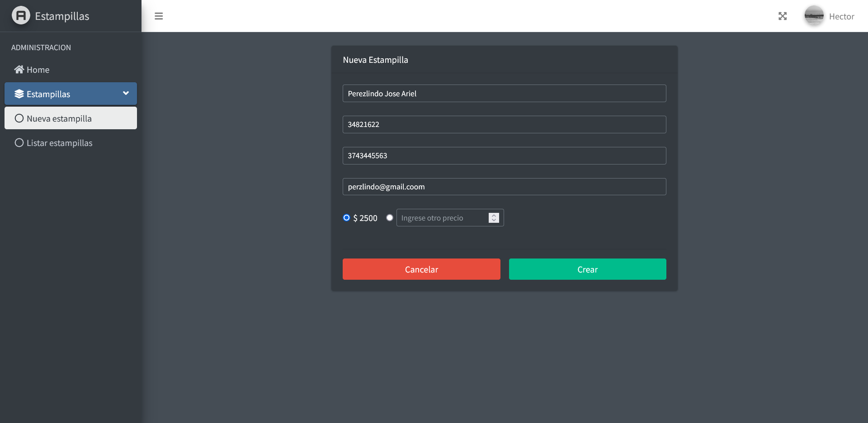Click the Estampillas layers stack icon
868x423 pixels.
(x=19, y=94)
